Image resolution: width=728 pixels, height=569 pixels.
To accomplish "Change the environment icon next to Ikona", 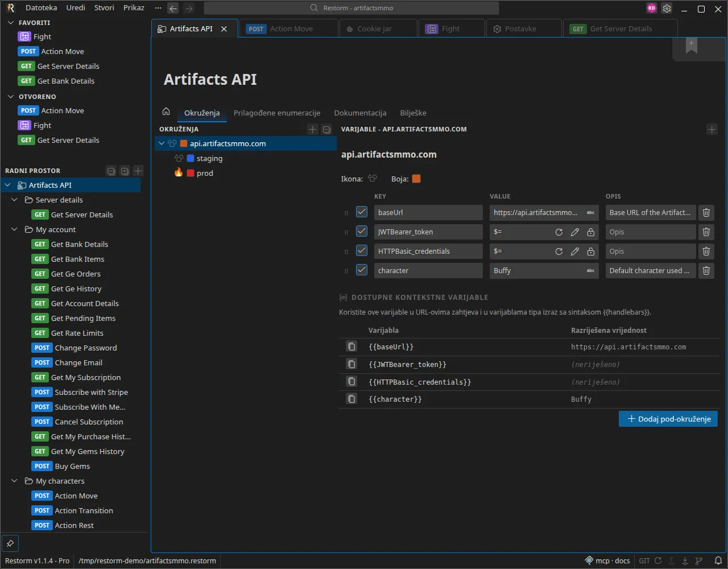I will (373, 179).
